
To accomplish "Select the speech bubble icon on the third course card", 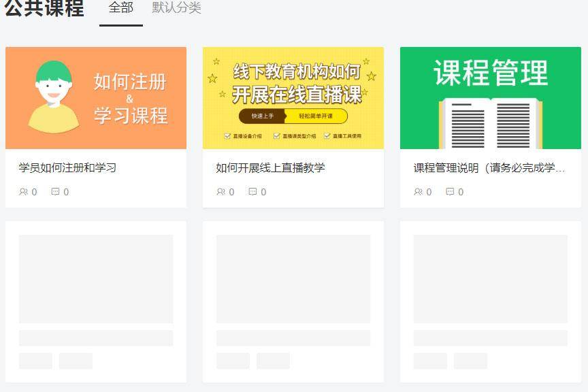I will [451, 192].
